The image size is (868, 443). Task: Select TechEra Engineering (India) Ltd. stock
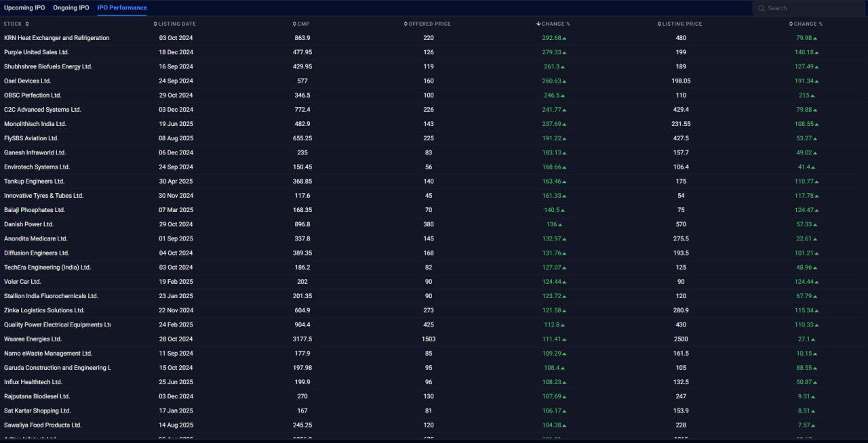47,268
